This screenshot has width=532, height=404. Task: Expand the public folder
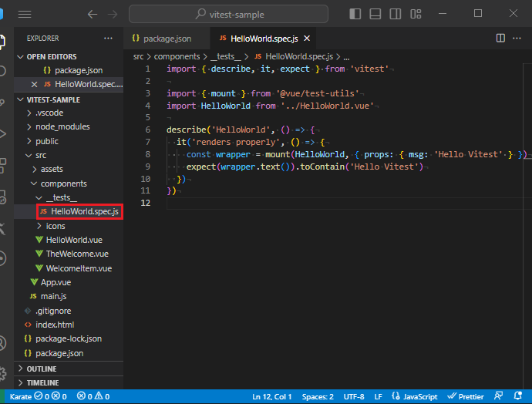[x=69, y=141]
